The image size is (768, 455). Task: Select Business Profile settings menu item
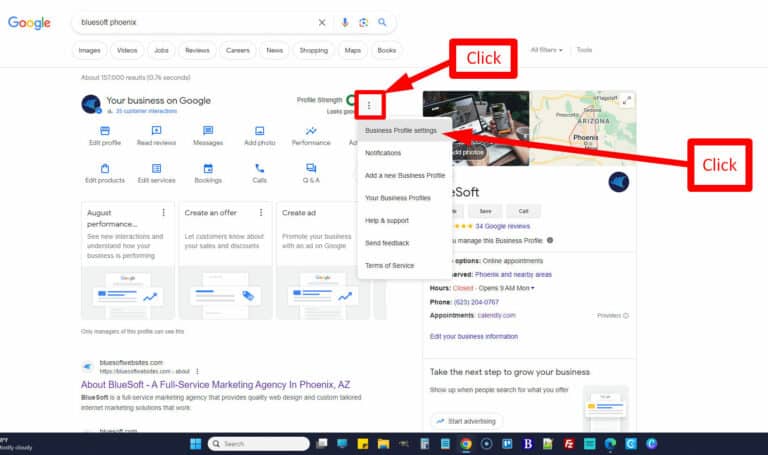405,131
